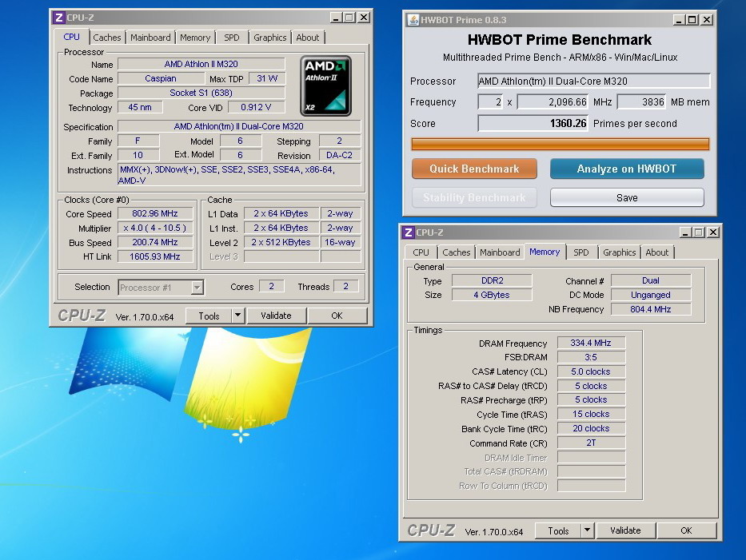Click Validate in CPU-Z CPU window
The height and width of the screenshot is (560, 746).
pos(276,316)
